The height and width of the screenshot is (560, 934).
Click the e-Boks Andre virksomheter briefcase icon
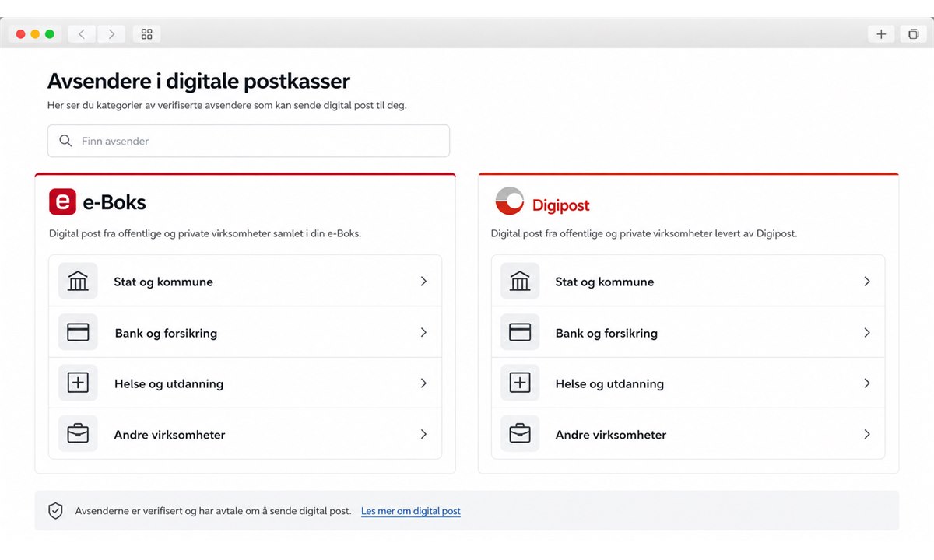78,434
